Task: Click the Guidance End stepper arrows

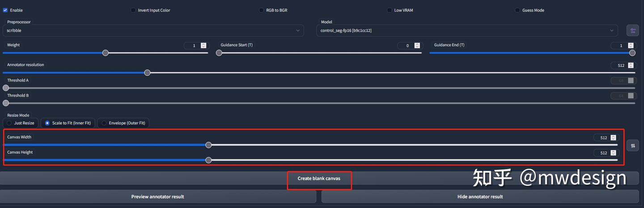Action: click(x=631, y=46)
